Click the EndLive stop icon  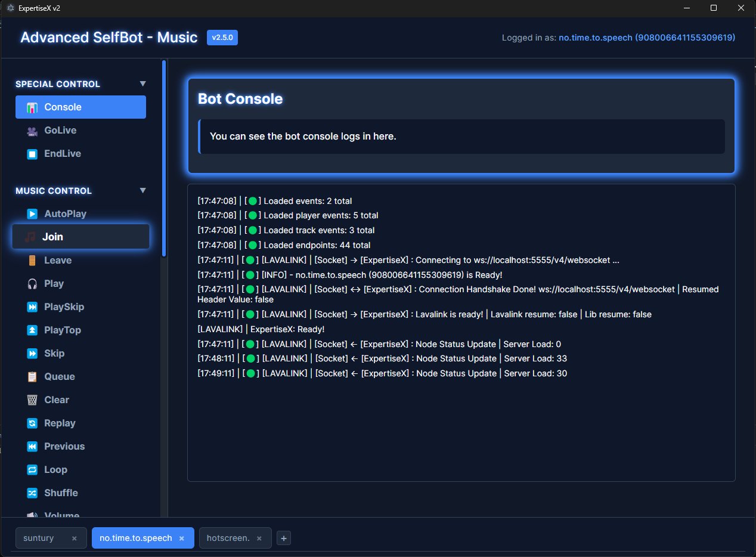(x=32, y=154)
